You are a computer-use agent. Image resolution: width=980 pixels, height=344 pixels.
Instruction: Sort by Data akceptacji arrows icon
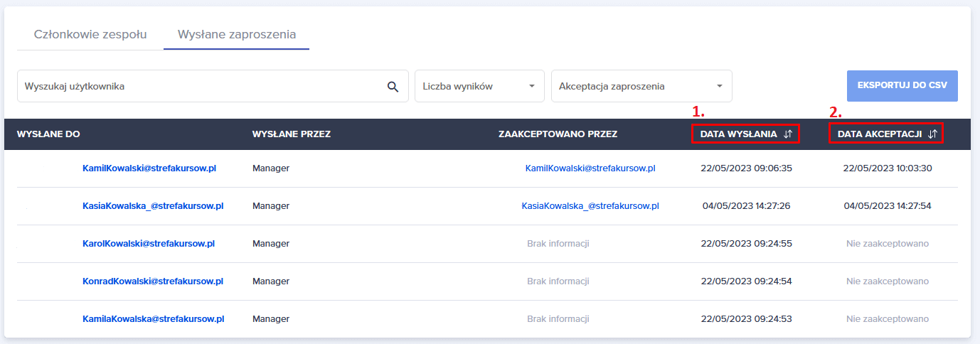click(933, 134)
